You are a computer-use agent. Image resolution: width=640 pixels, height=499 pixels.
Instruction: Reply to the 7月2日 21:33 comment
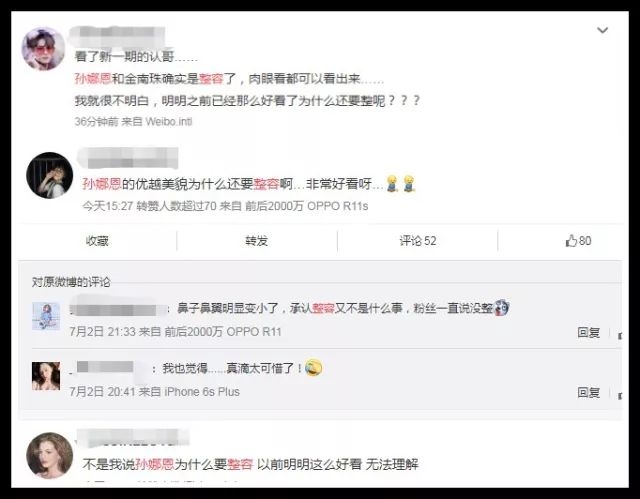click(589, 333)
